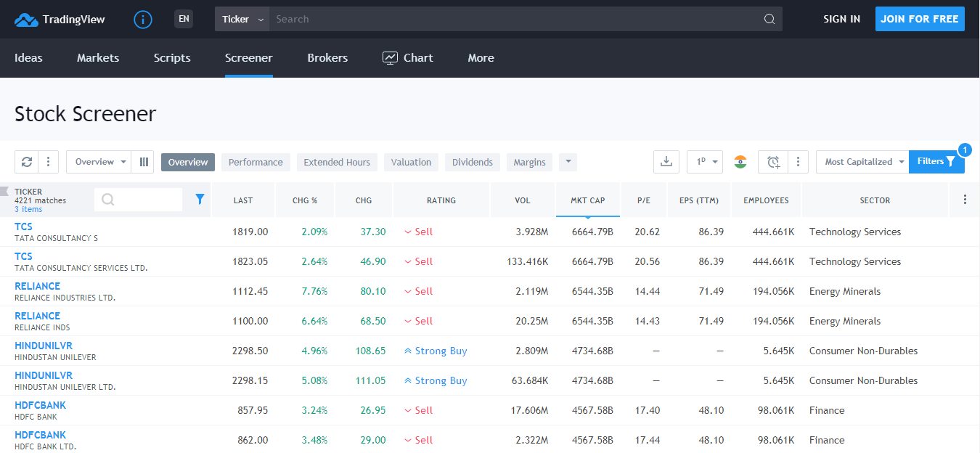Open the RELIANCE ticker link
The height and width of the screenshot is (453, 980).
[x=37, y=285]
